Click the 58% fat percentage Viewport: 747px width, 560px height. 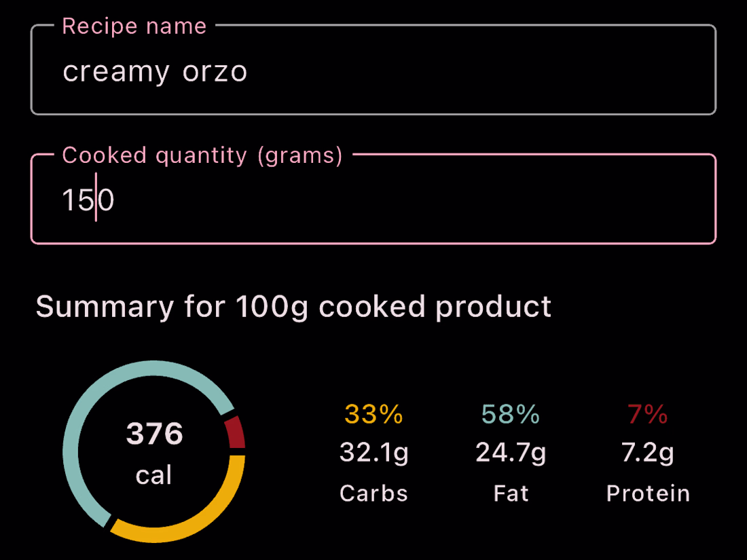pos(511,414)
